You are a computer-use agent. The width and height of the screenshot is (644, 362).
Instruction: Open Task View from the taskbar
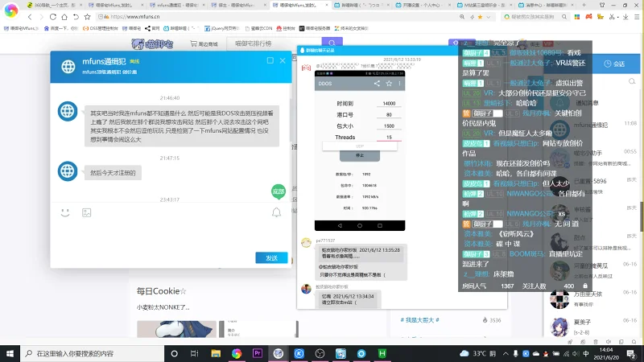tap(195, 353)
